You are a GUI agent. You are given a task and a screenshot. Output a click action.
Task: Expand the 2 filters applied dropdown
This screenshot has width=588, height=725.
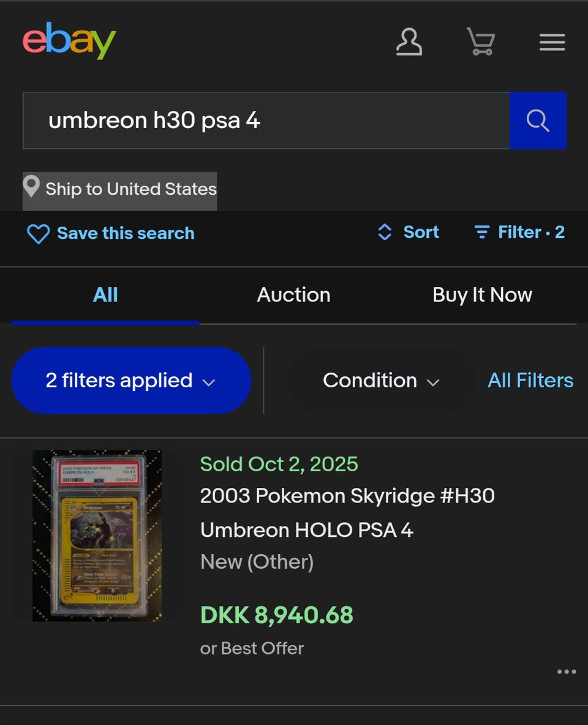(131, 381)
